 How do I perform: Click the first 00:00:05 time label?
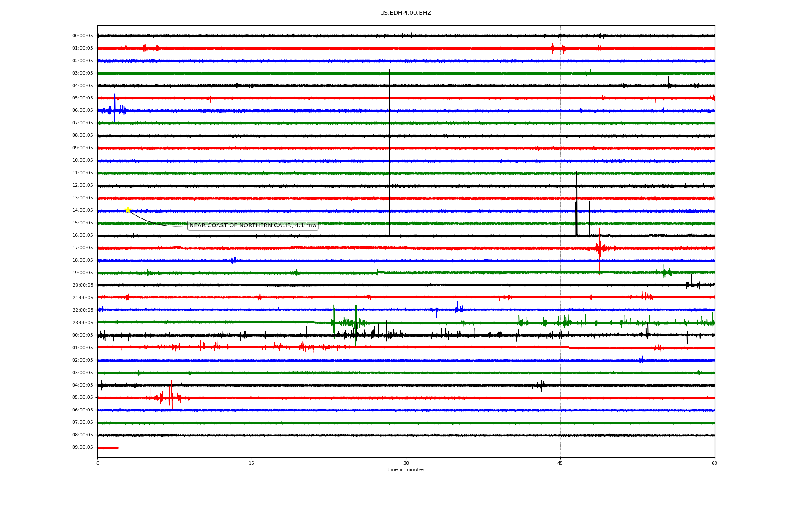point(82,36)
